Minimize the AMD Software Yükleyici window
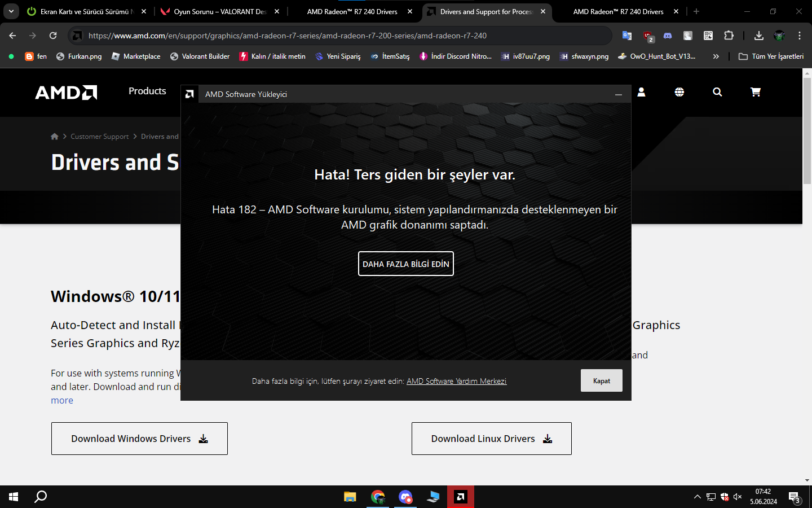 pos(619,94)
